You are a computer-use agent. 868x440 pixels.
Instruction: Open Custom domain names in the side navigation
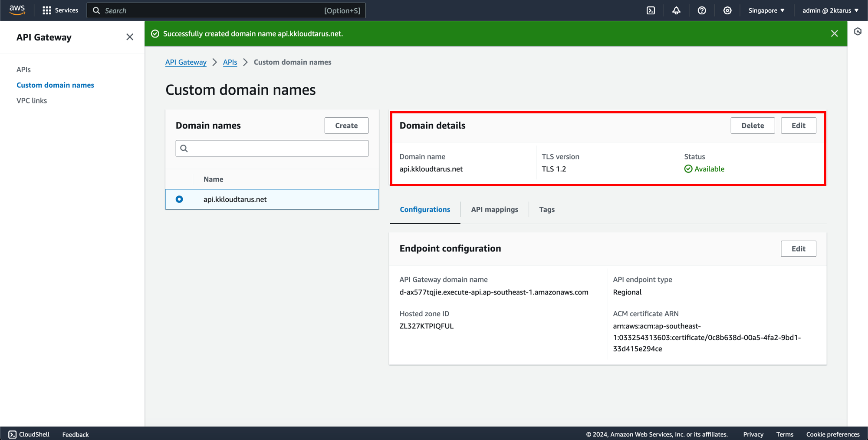pyautogui.click(x=55, y=85)
